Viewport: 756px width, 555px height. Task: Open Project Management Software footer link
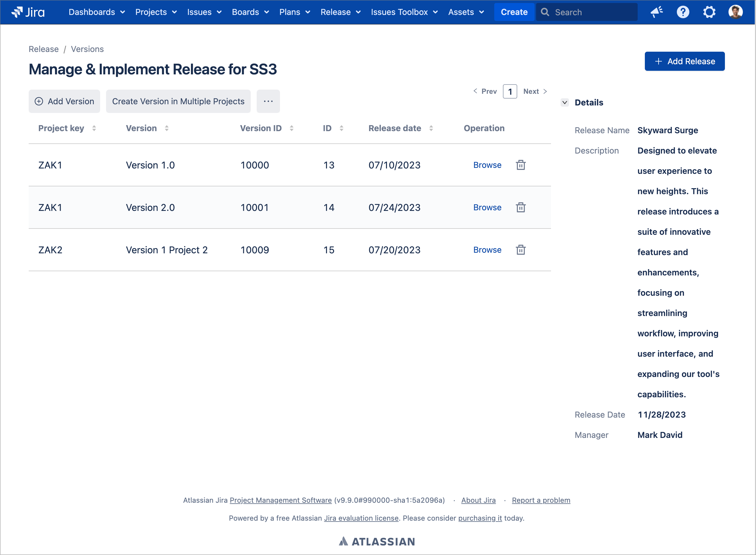pyautogui.click(x=281, y=500)
